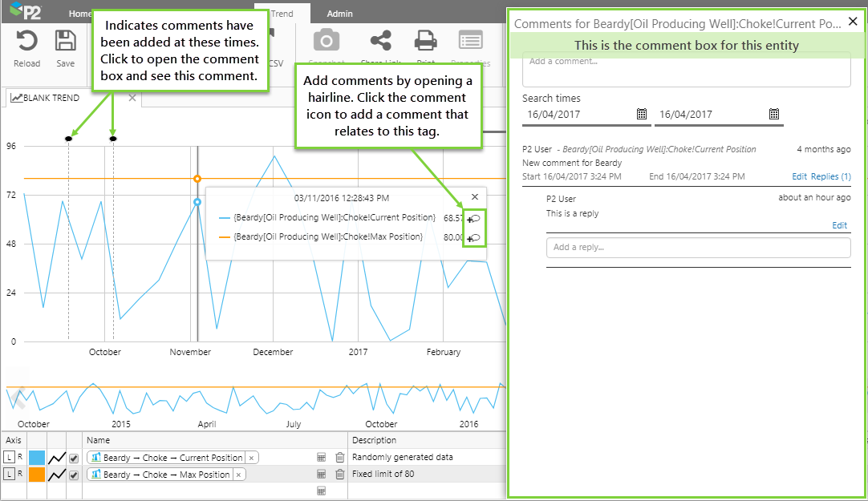
Task: Click the Description column header
Action: [374, 440]
